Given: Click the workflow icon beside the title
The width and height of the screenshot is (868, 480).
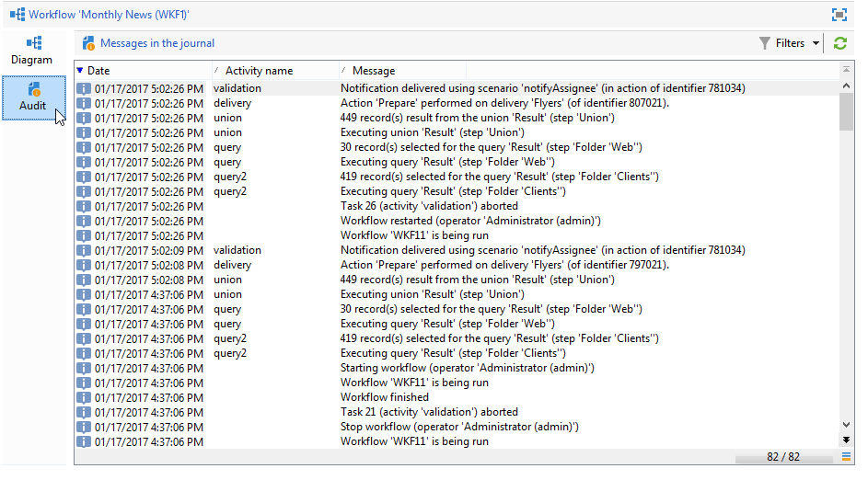Looking at the screenshot, I should (x=17, y=15).
